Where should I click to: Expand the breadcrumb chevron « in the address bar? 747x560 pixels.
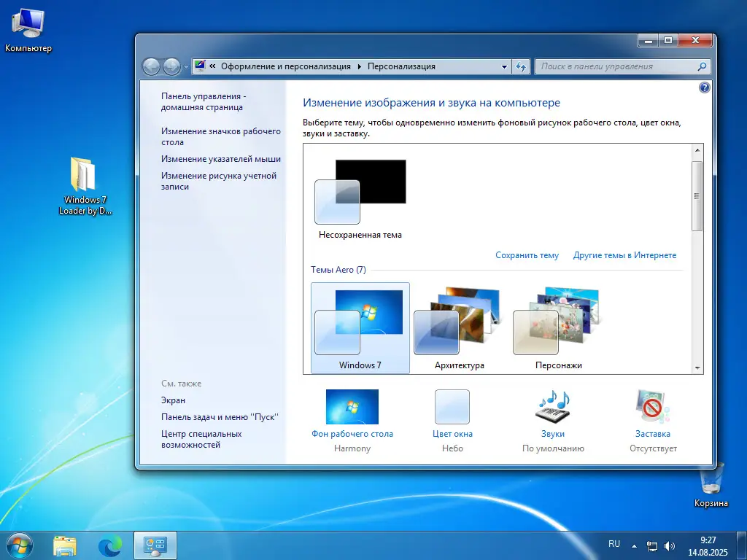(x=212, y=66)
